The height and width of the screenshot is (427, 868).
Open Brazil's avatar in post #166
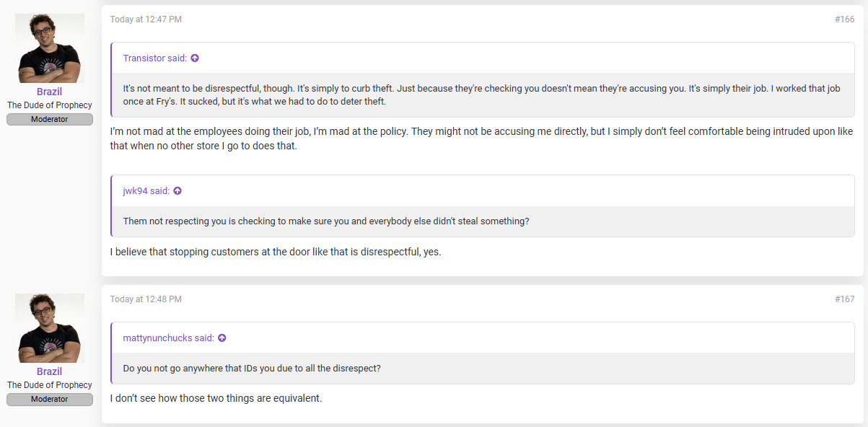click(50, 48)
